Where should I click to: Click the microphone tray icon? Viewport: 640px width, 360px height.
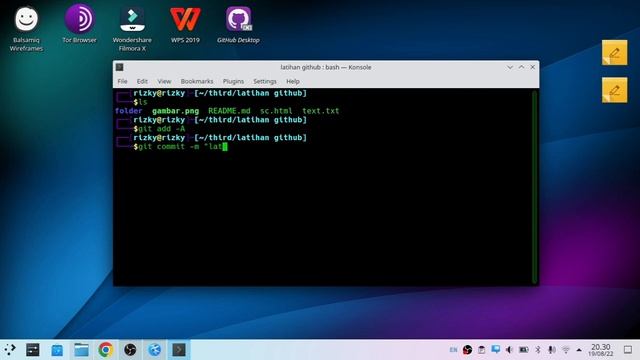551,350
